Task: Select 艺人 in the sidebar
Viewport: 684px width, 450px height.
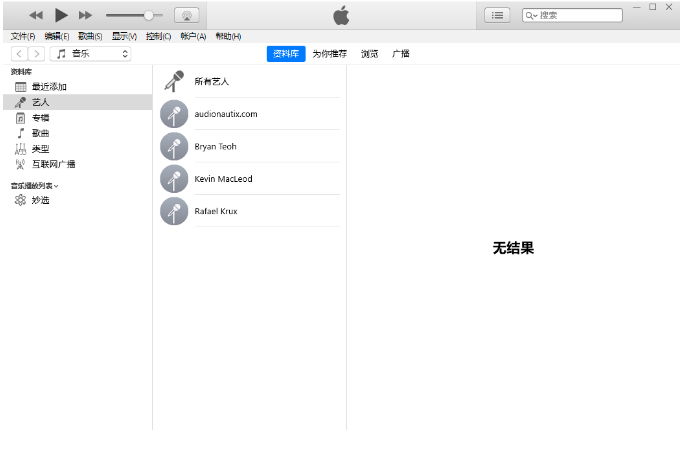Action: (78, 102)
